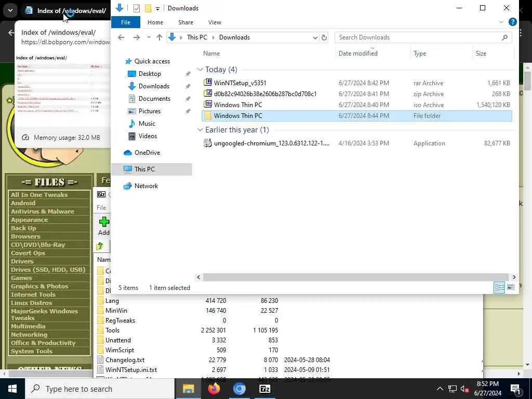The width and height of the screenshot is (532, 399).
Task: Go up one folder level
Action: pos(159,37)
